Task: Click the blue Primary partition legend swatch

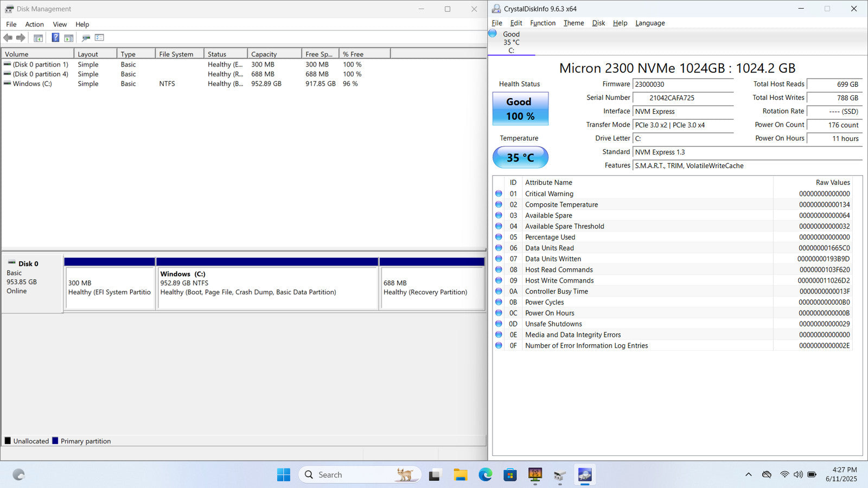Action: point(55,441)
